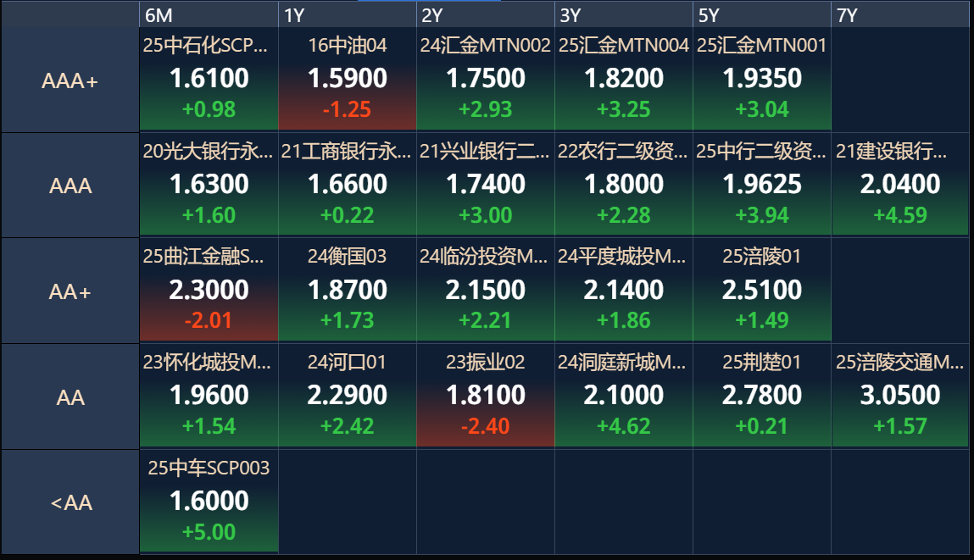Click the <AA rating row label

pyautogui.click(x=70, y=502)
